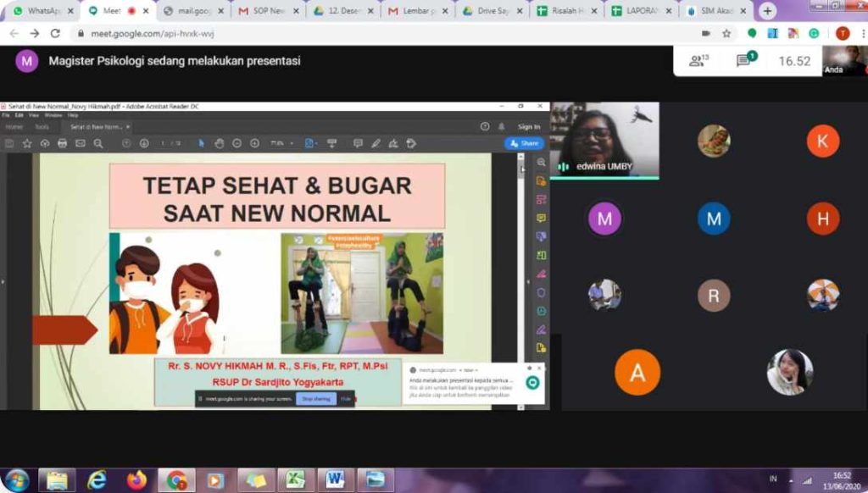Open the Help menu in Acrobat
The image size is (868, 493).
73,116
